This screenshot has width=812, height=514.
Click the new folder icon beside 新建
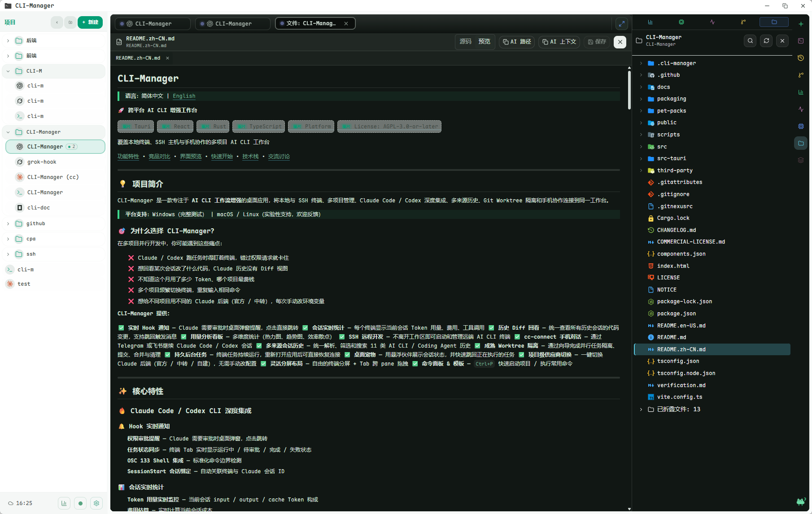coord(70,22)
